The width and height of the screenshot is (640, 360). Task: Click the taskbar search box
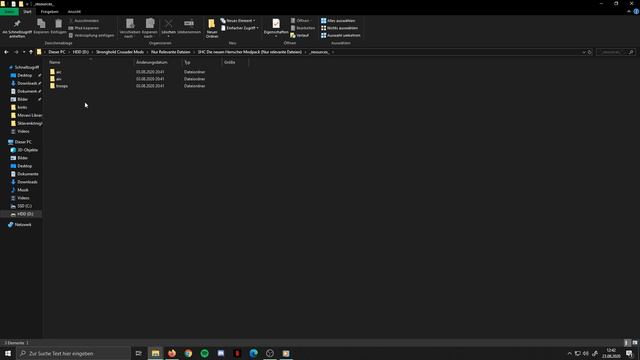[73, 353]
